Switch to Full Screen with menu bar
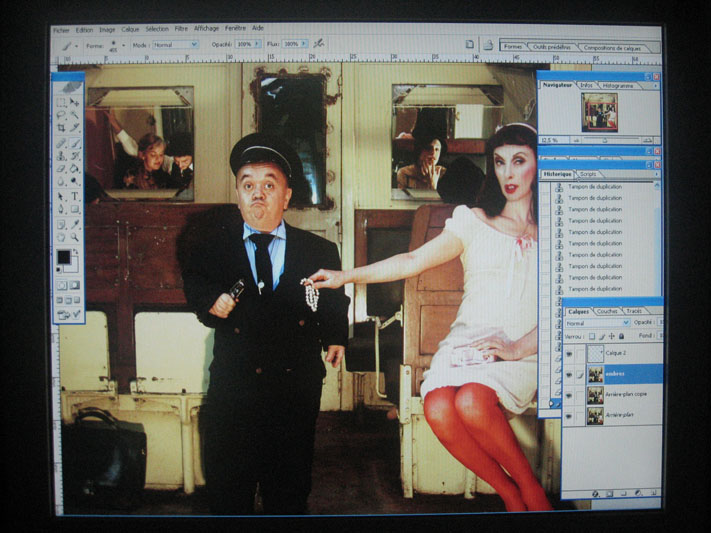 tap(68, 300)
